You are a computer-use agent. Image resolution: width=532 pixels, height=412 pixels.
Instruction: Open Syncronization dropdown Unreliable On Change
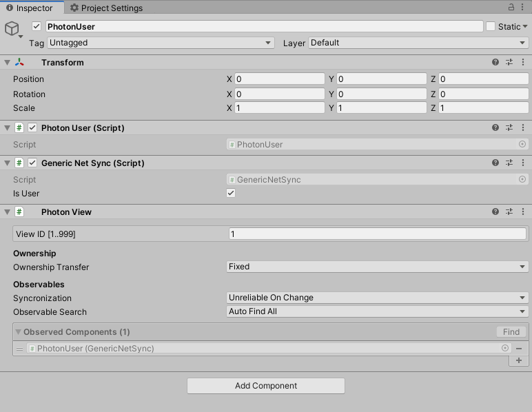[377, 298]
